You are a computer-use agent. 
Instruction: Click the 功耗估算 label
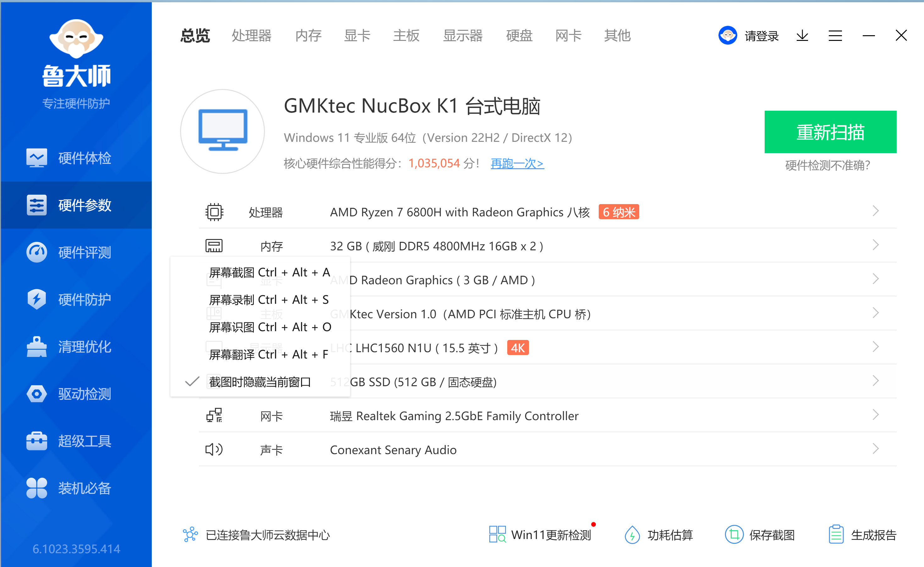pos(670,535)
